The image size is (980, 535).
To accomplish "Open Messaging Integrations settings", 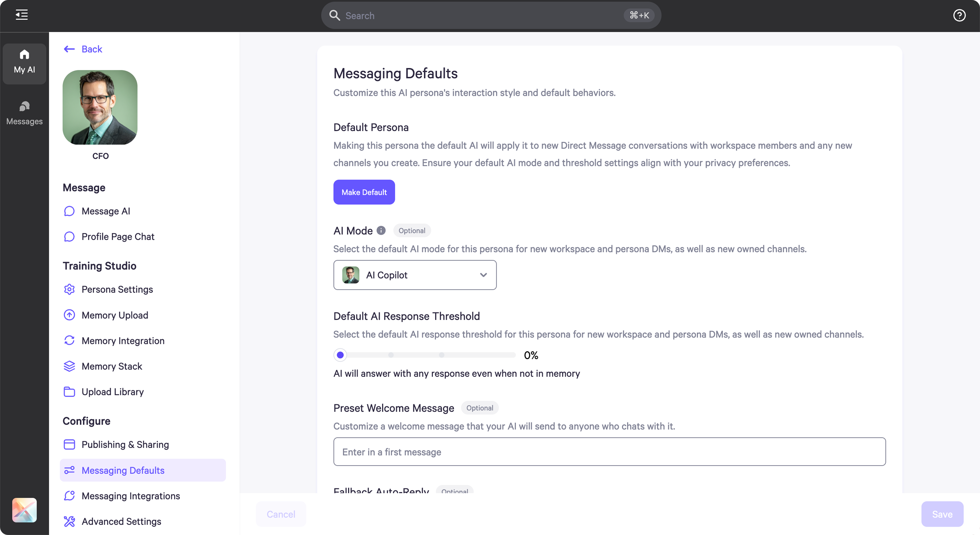I will coord(131,496).
